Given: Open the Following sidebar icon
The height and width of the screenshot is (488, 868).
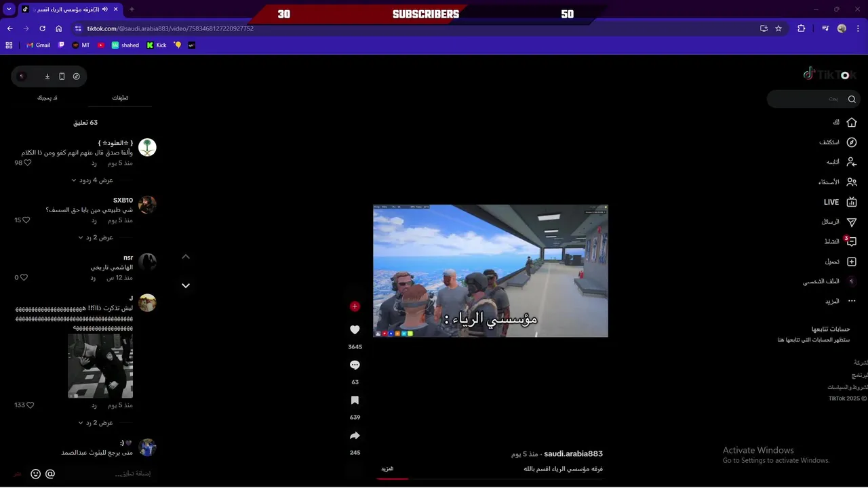Looking at the screenshot, I should click(x=852, y=162).
